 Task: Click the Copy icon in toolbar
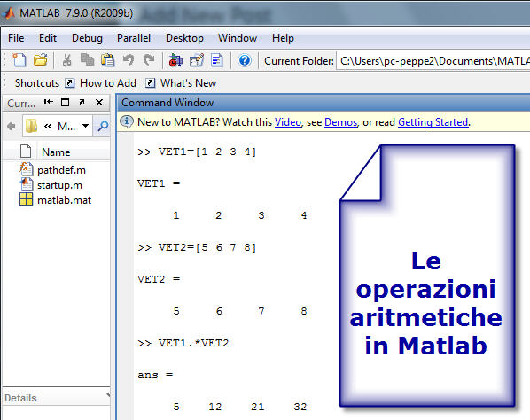87,60
